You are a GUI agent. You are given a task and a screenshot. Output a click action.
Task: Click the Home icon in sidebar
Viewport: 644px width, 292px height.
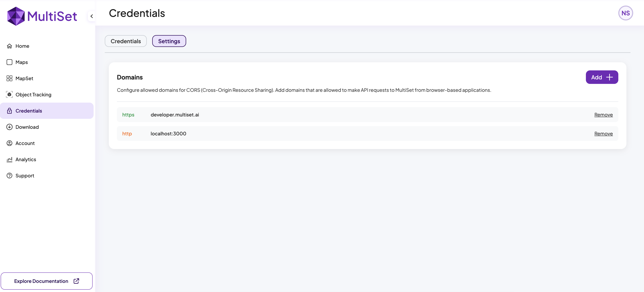(9, 46)
